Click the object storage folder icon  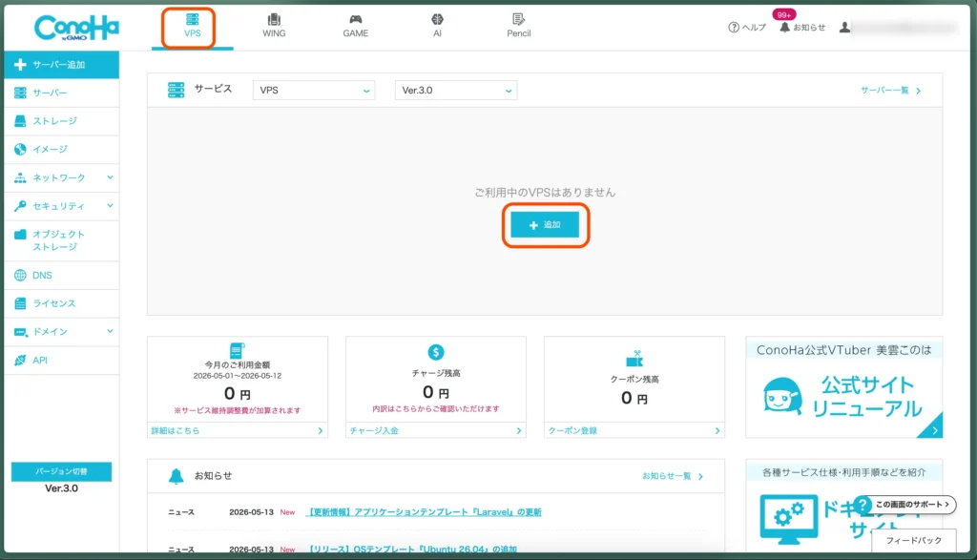click(x=20, y=235)
